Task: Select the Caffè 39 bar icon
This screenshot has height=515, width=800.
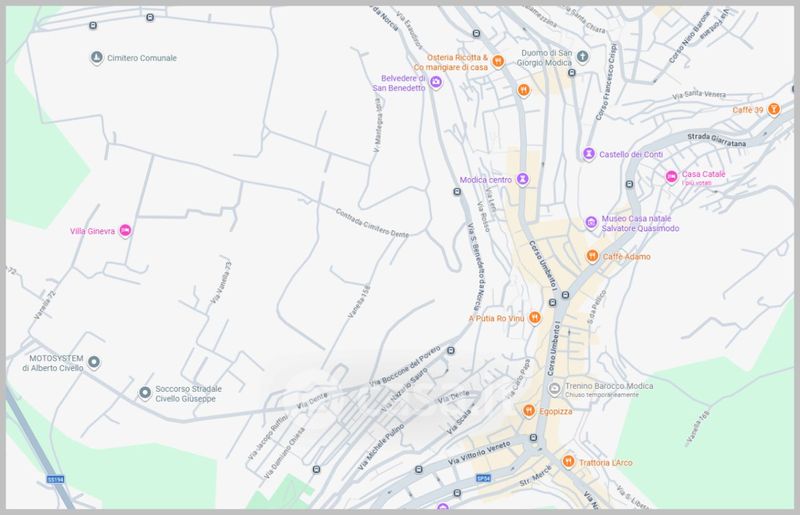Action: pyautogui.click(x=773, y=110)
